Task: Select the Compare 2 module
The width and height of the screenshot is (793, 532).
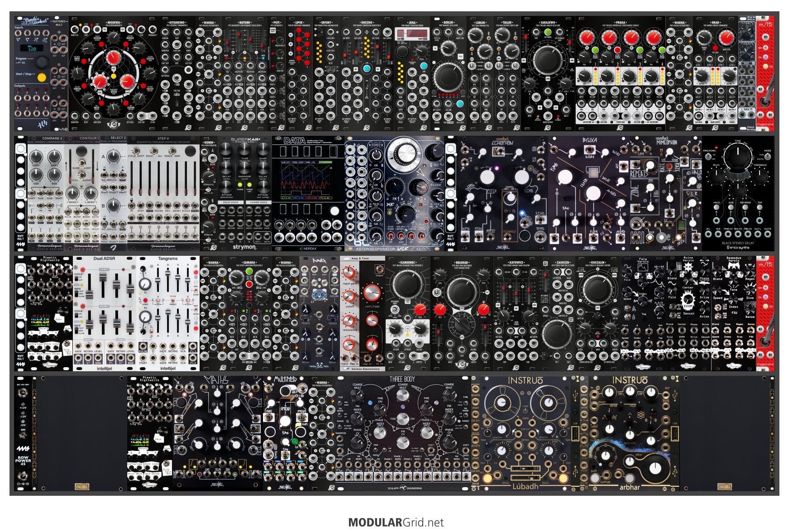Action: (x=46, y=193)
